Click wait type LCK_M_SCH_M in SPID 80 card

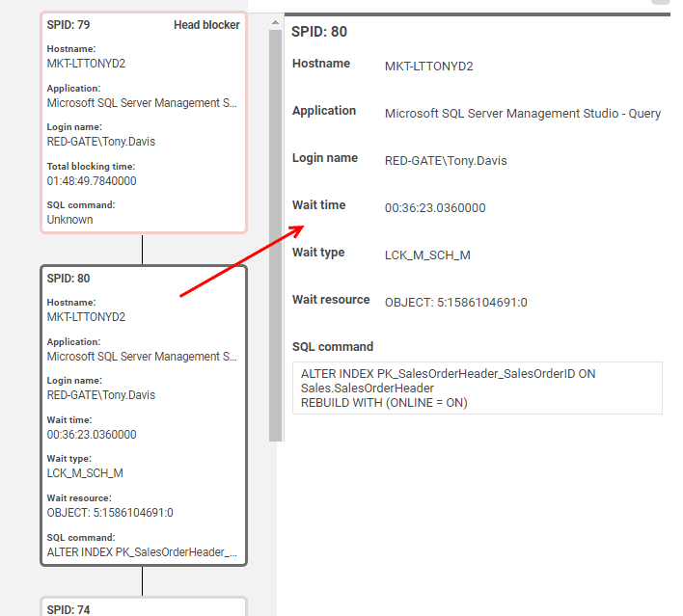coord(85,473)
